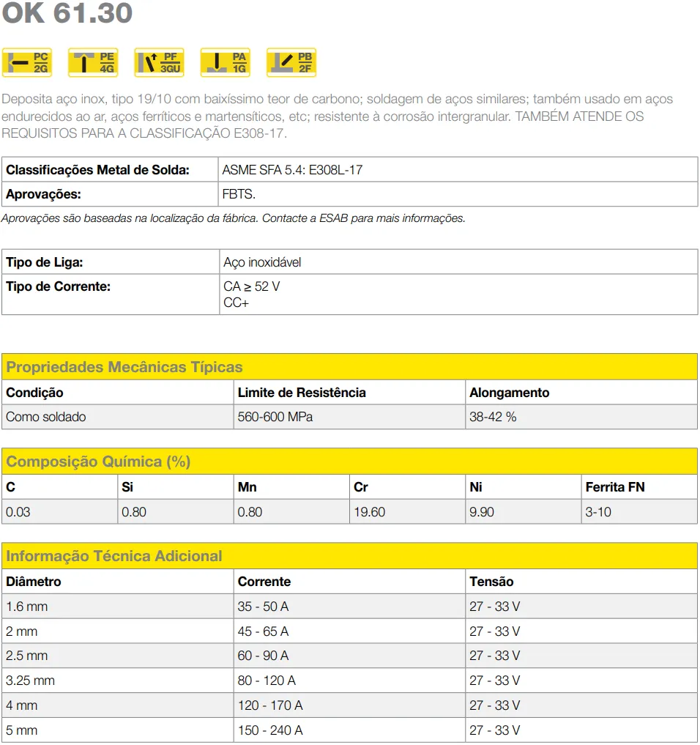Click the OK 61.30 product title
The width and height of the screenshot is (700, 745).
click(x=66, y=13)
